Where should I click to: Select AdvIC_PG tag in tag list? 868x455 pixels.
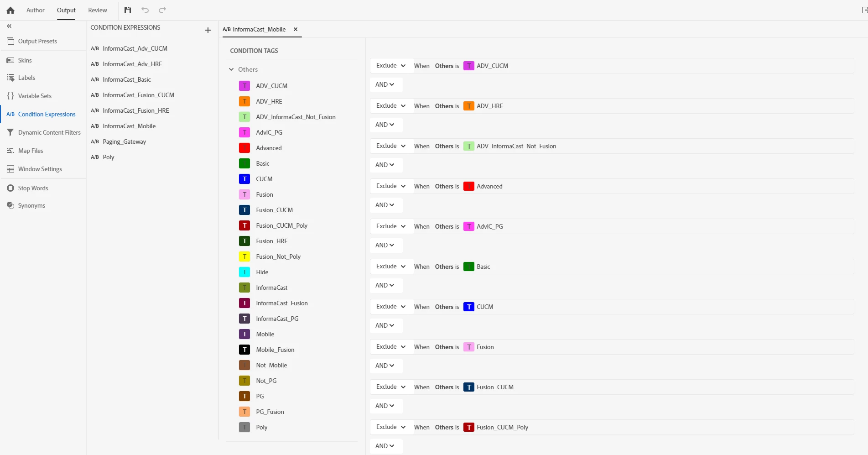coord(269,132)
